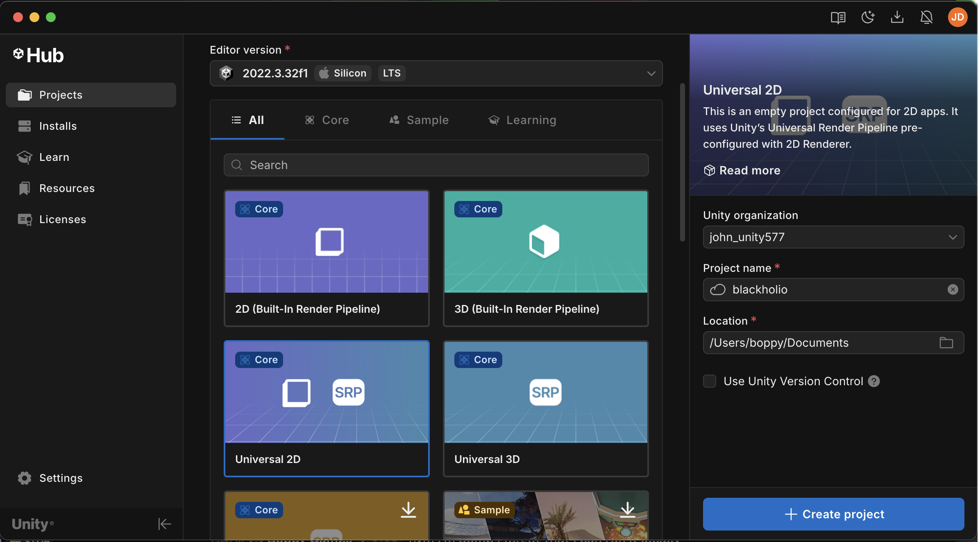Open the downloads panel in the title bar
The image size is (980, 542).
point(897,17)
